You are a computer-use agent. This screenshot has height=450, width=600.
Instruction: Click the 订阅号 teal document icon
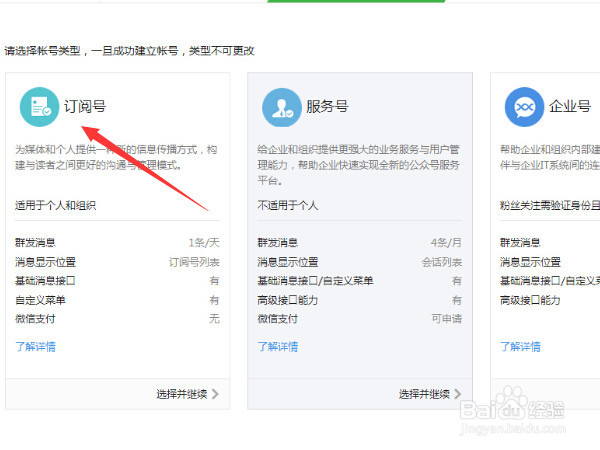click(39, 107)
